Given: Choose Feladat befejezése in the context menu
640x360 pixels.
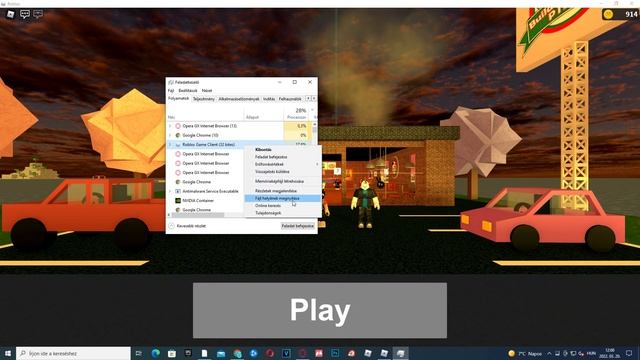Looking at the screenshot, I should click(282, 157).
